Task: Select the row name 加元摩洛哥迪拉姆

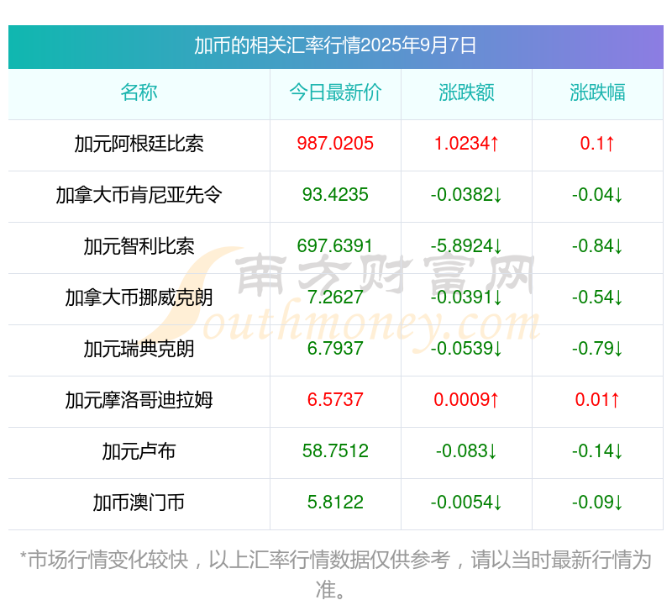Action: click(x=139, y=400)
